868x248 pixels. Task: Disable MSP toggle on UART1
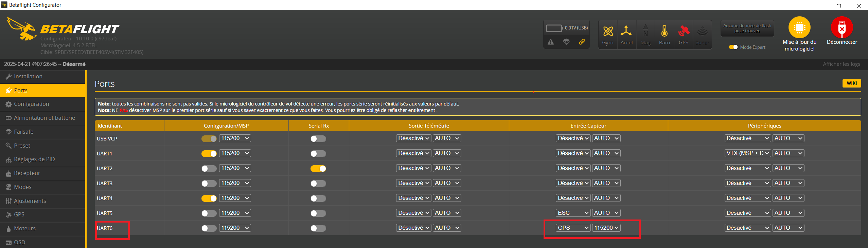tap(209, 154)
